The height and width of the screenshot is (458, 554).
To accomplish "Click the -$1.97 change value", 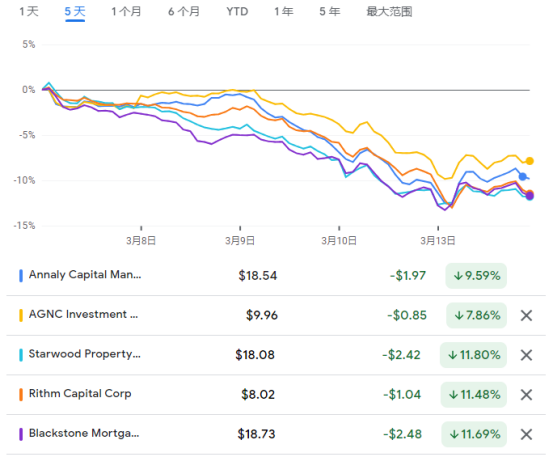I will pyautogui.click(x=408, y=276).
